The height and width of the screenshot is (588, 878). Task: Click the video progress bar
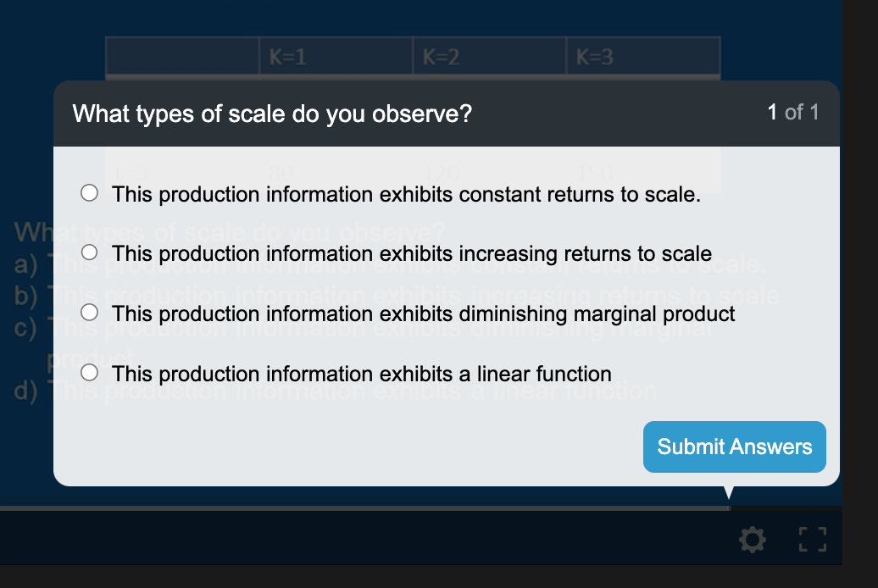pyautogui.click(x=364, y=508)
